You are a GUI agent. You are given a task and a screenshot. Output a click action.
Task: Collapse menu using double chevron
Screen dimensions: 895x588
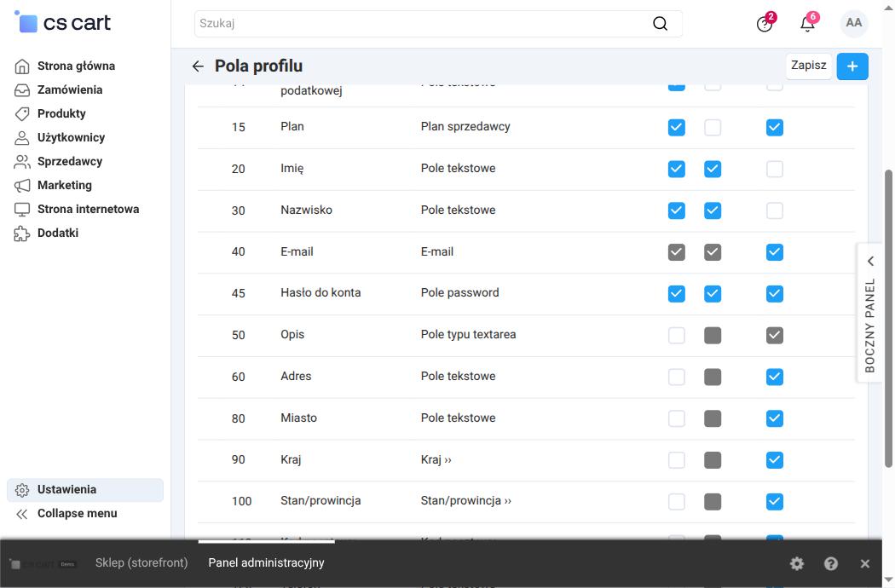pyautogui.click(x=21, y=515)
